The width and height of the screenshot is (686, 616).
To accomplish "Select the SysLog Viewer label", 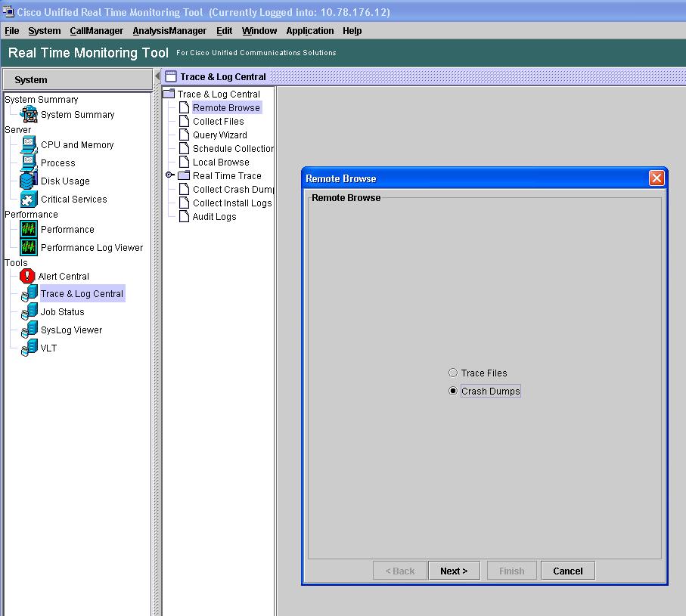I will 71,330.
